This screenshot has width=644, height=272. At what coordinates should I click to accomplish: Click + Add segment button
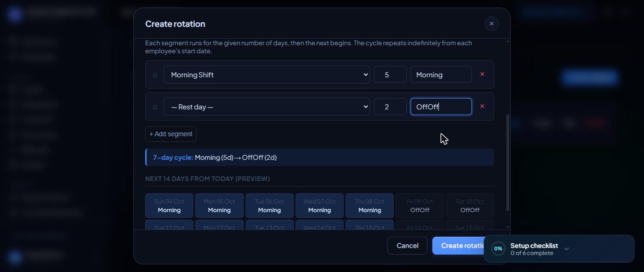[171, 134]
